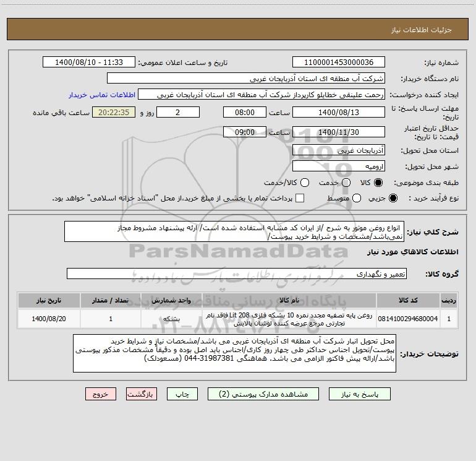Open the اطلاعات تماس خریدار link
The height and width of the screenshot is (461, 476).
tap(102, 95)
